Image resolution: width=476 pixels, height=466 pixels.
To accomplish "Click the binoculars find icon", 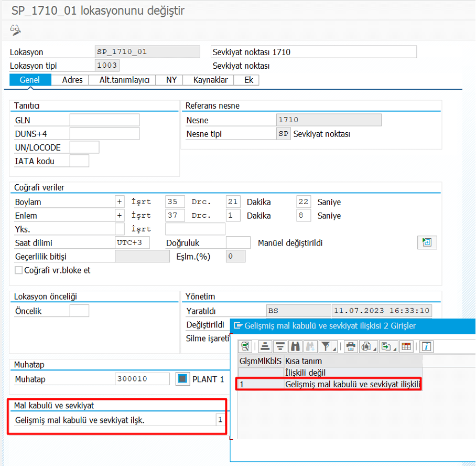I will coord(295,346).
